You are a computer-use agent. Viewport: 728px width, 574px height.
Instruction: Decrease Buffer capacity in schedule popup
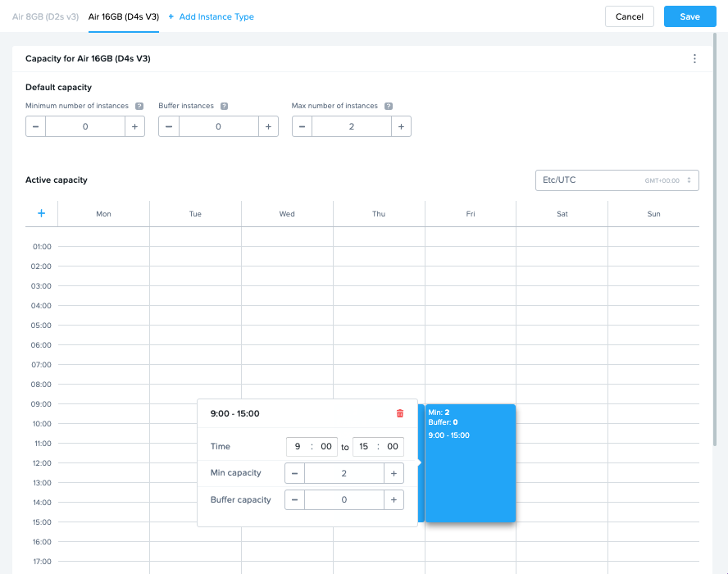294,500
